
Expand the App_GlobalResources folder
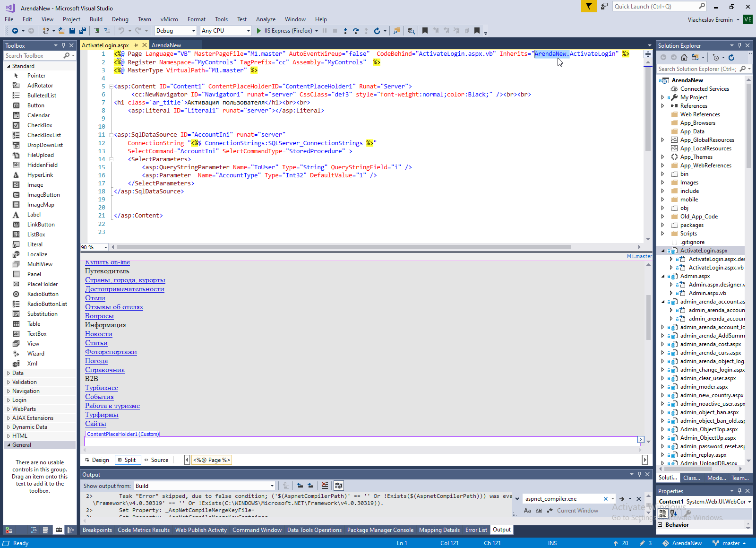[662, 140]
